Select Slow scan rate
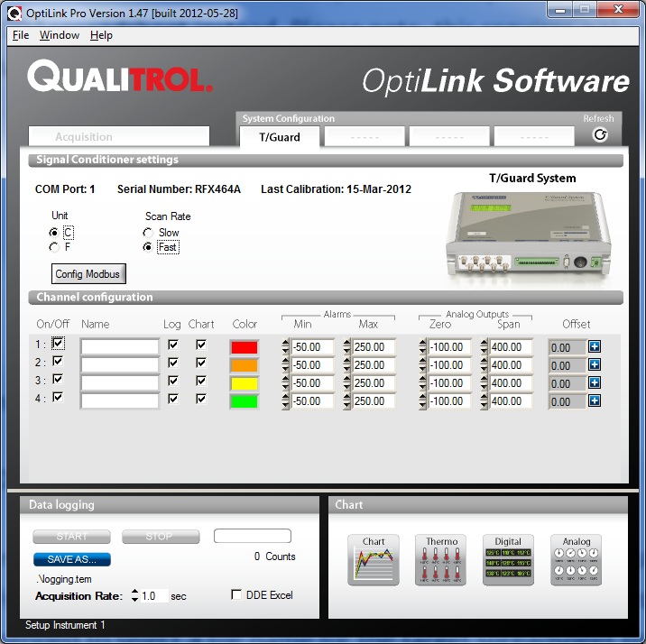 point(148,233)
